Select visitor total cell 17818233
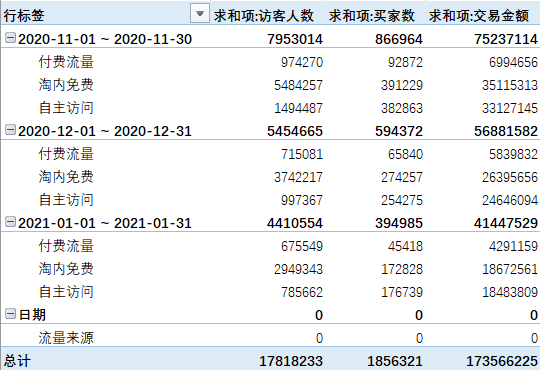The width and height of the screenshot is (540, 370). click(x=291, y=361)
